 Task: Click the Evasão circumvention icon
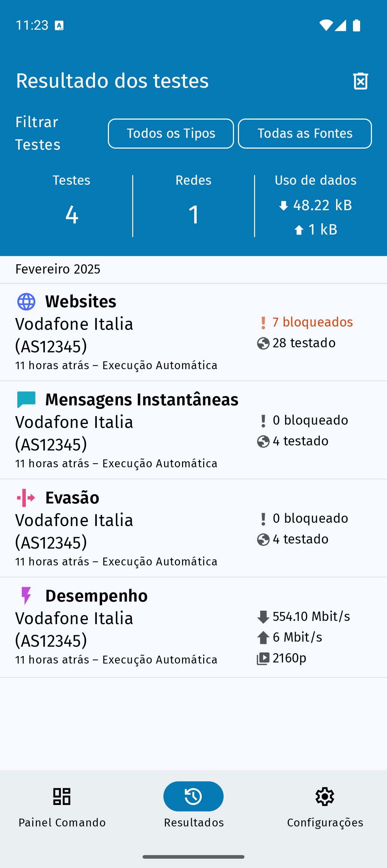click(26, 498)
